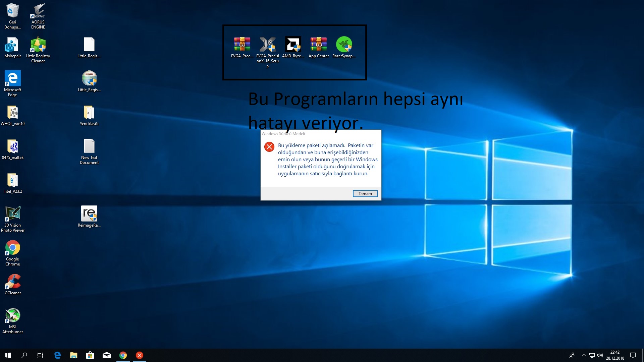644x362 pixels.
Task: Select the MSI Afterburner desktop icon
Action: (x=13, y=320)
